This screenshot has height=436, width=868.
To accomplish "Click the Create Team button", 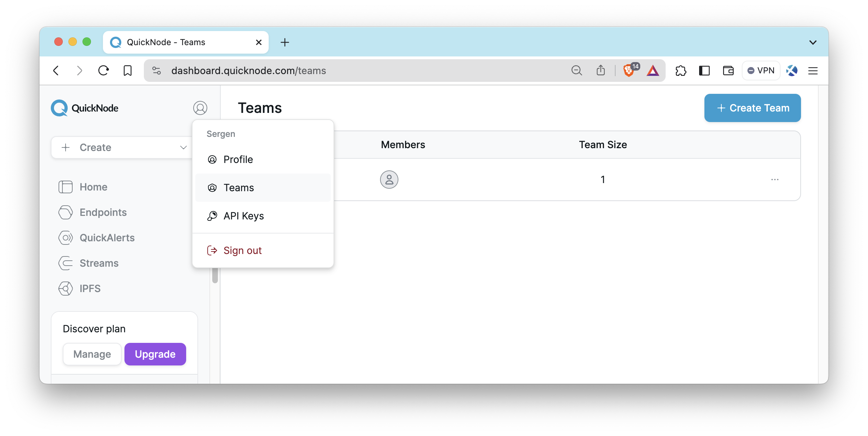I will [752, 108].
